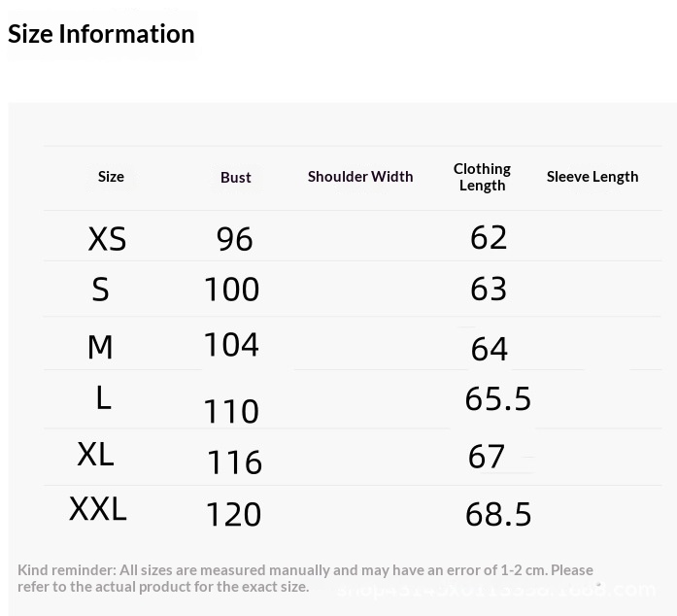Click the Shoulder Width column header
The image size is (677, 616).
pos(360,177)
